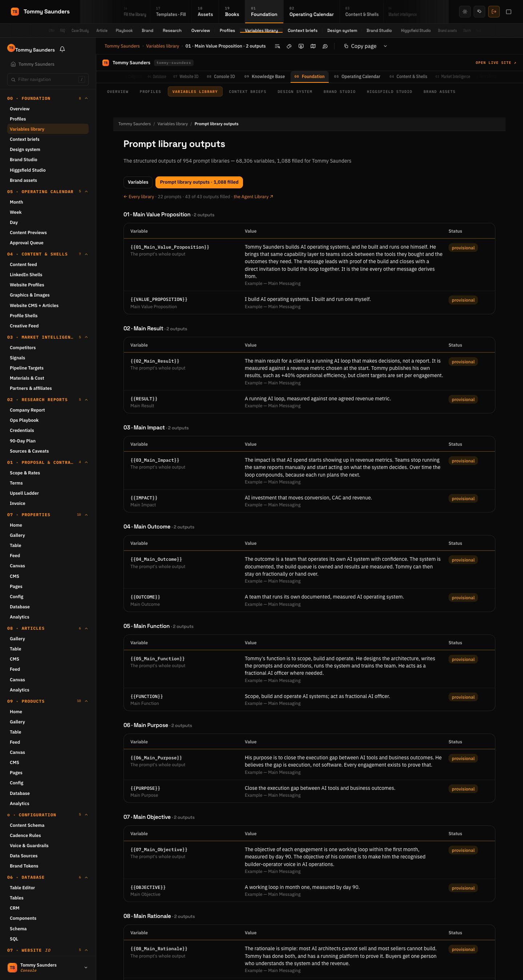Collapse the 04 Content & Shells sidebar section
This screenshot has width=523, height=980.
click(86, 254)
